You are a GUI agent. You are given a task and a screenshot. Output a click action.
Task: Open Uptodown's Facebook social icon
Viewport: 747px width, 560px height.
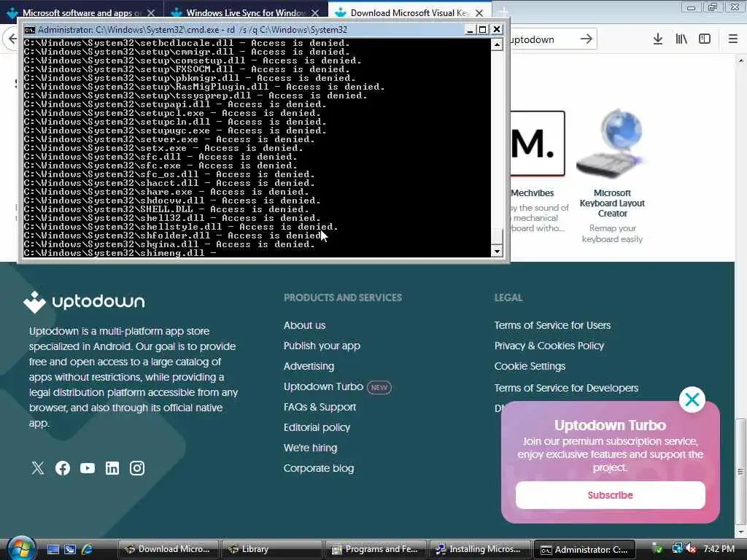(x=63, y=468)
